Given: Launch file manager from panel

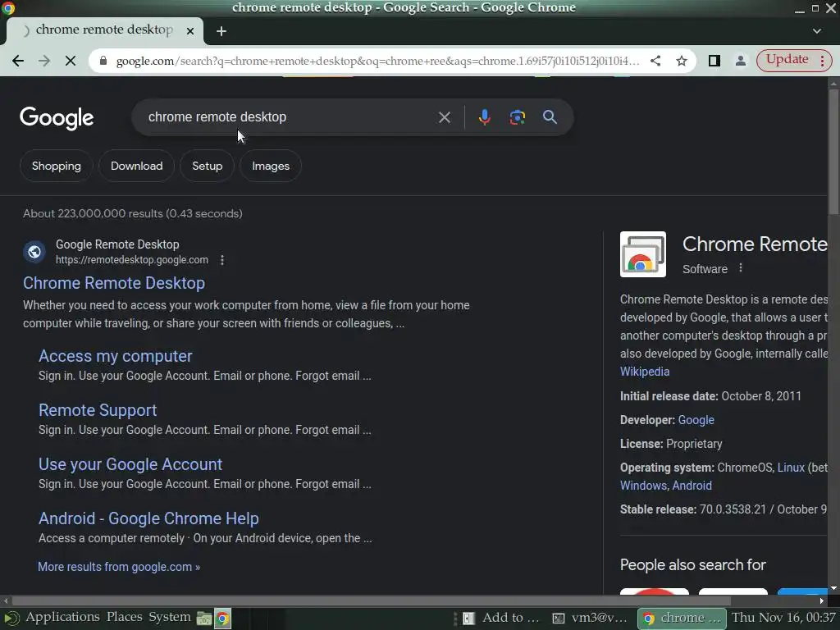Looking at the screenshot, I should (204, 619).
